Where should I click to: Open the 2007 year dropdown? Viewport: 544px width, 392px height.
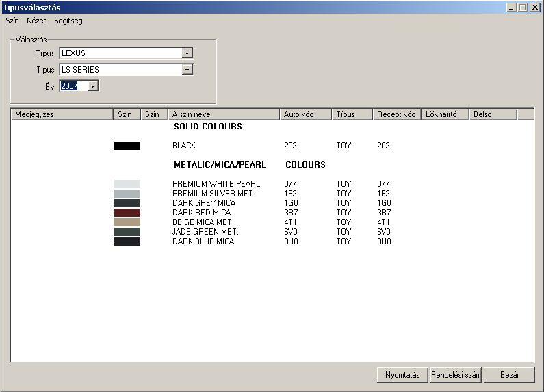[93, 86]
